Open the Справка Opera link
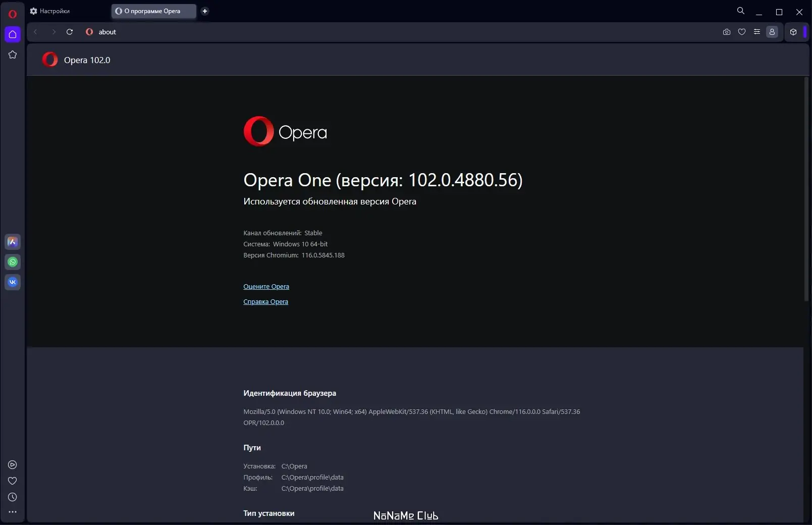The image size is (812, 525). tap(265, 301)
